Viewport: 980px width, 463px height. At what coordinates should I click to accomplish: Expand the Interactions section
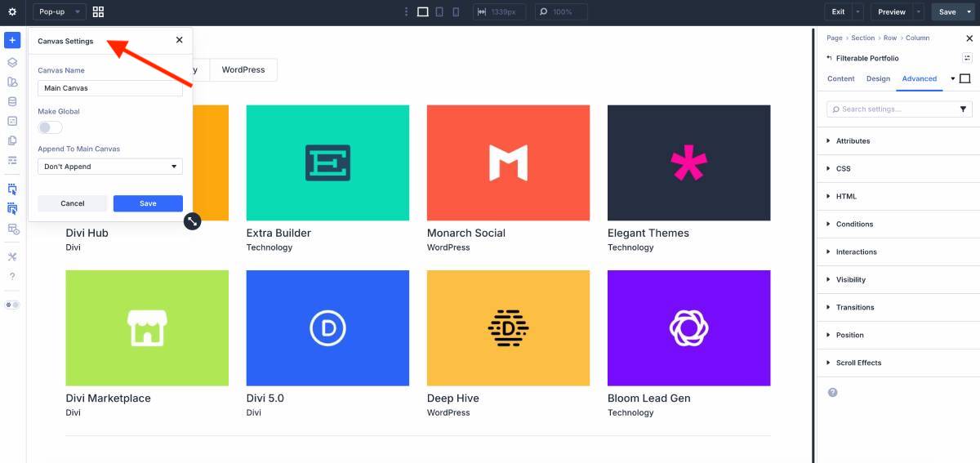pyautogui.click(x=897, y=252)
